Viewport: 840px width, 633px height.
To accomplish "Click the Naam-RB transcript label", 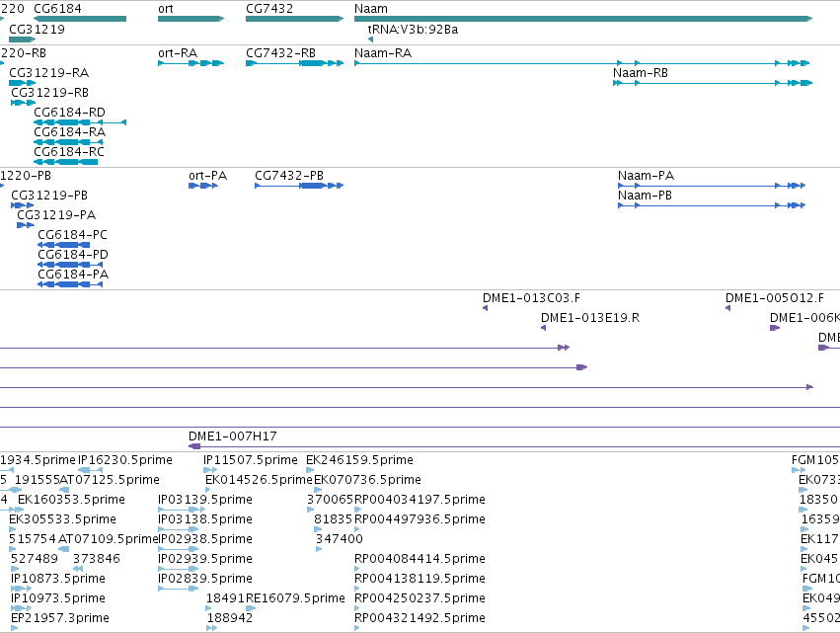I will coord(641,73).
